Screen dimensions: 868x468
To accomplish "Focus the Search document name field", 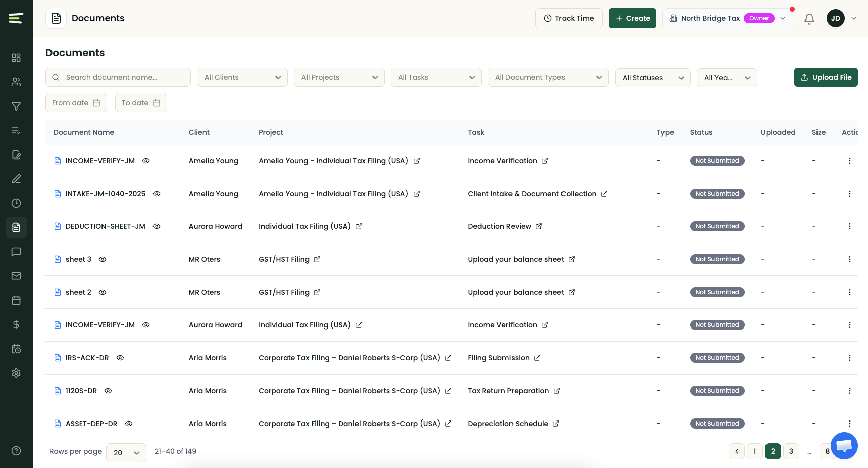I will point(118,77).
